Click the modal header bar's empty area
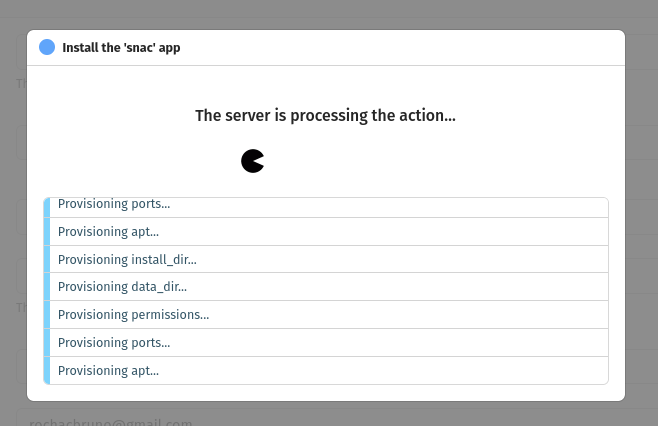This screenshot has width=658, height=426. click(420, 47)
